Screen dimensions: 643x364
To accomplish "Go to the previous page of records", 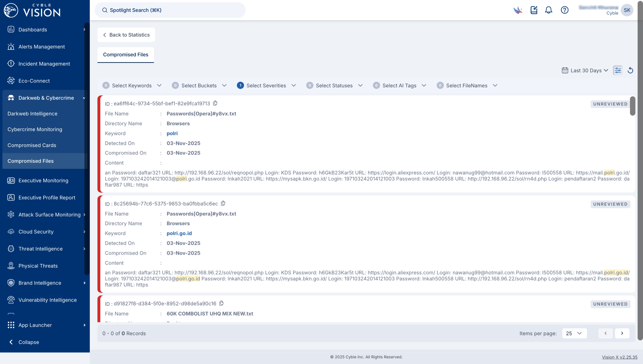I will (606, 333).
